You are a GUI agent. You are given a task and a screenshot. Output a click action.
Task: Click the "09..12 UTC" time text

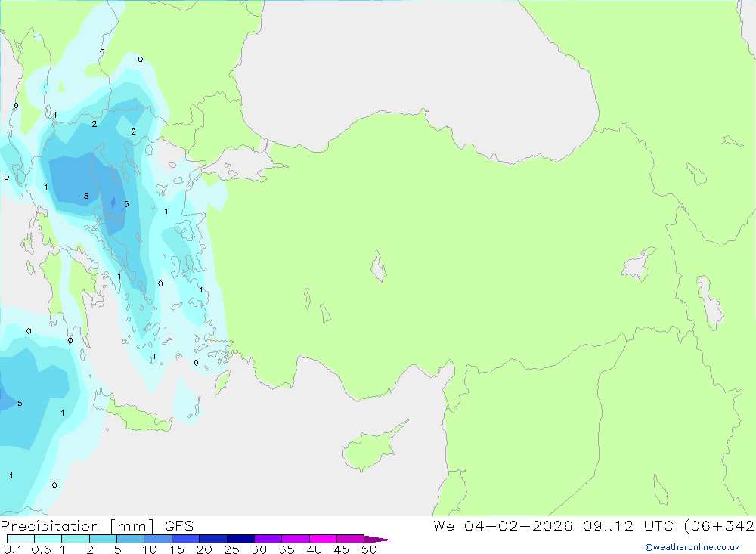point(628,525)
